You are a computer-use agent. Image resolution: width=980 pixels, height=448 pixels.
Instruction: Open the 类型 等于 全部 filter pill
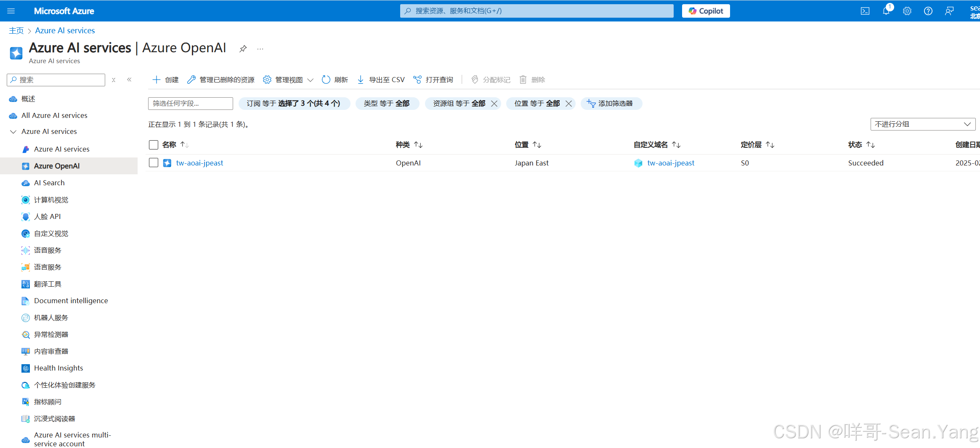[387, 104]
